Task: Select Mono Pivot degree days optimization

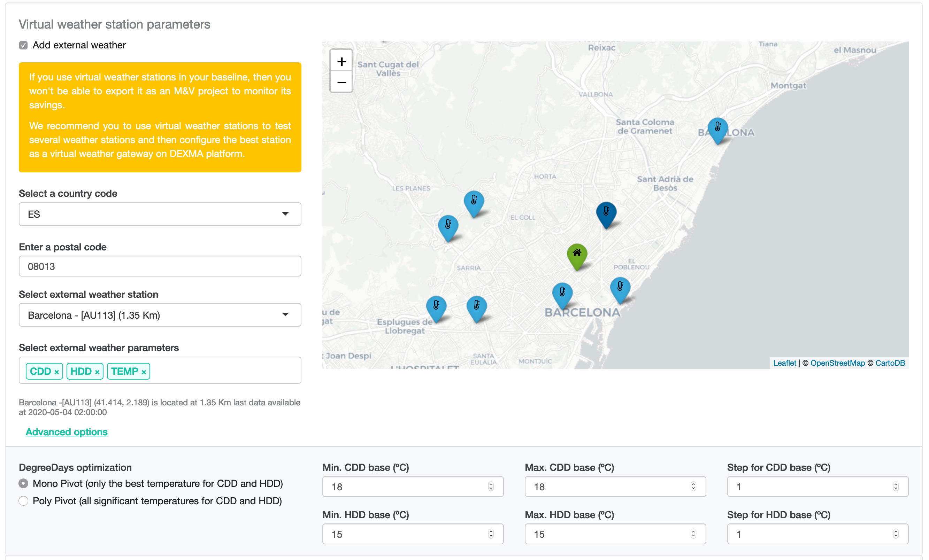Action: [23, 483]
